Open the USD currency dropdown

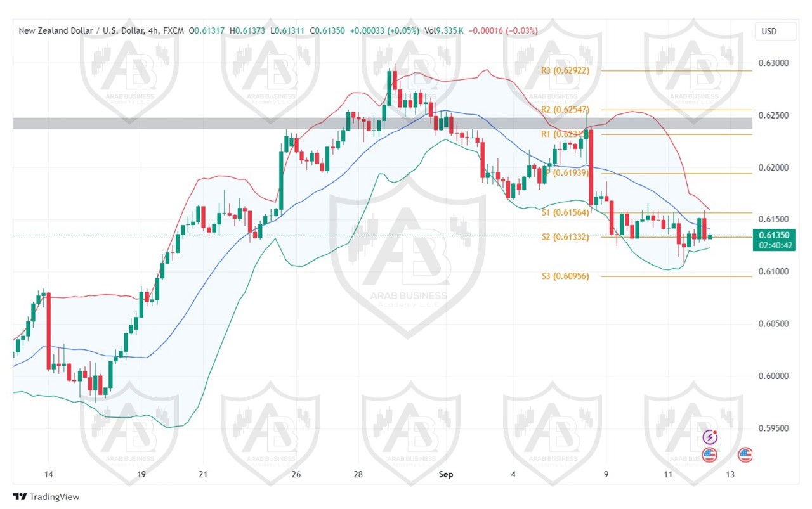click(x=769, y=31)
